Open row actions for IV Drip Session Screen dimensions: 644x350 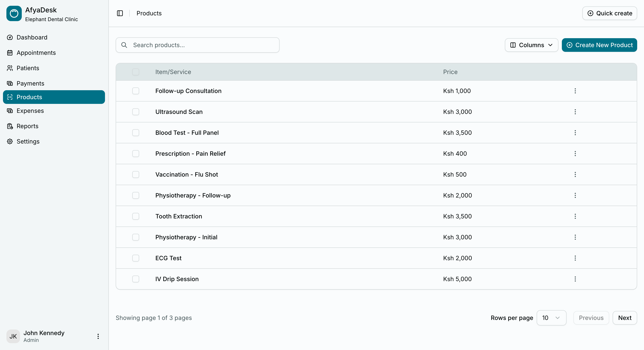(575, 279)
